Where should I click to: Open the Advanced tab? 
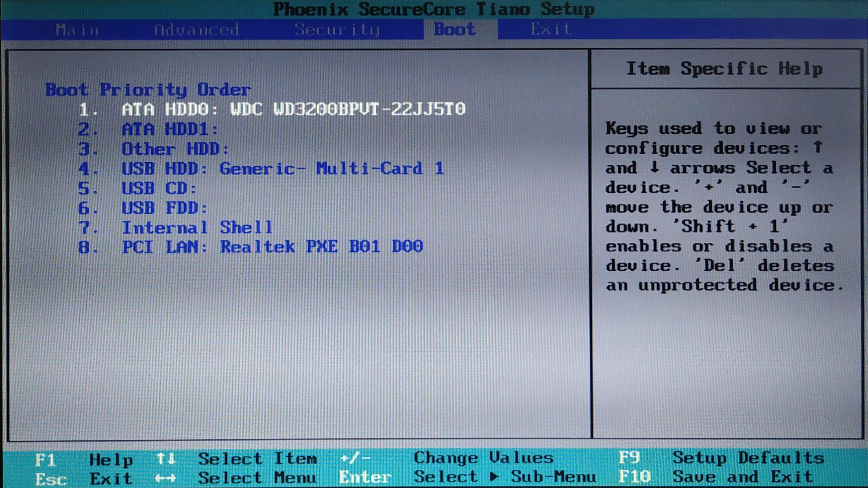coord(197,30)
